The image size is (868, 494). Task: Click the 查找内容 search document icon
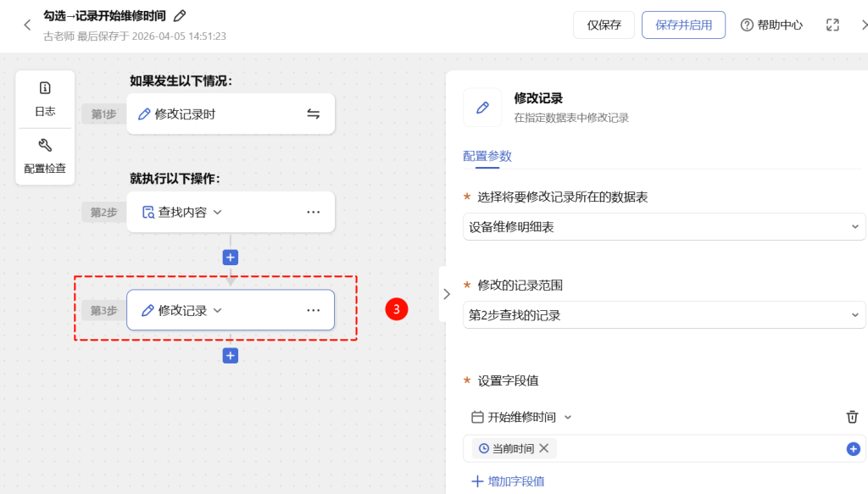pos(147,213)
